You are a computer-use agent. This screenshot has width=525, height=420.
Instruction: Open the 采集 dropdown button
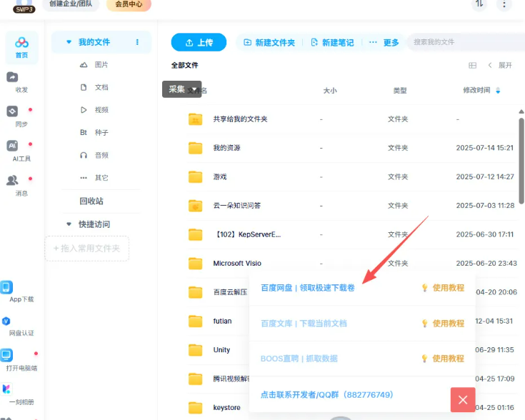(x=181, y=89)
